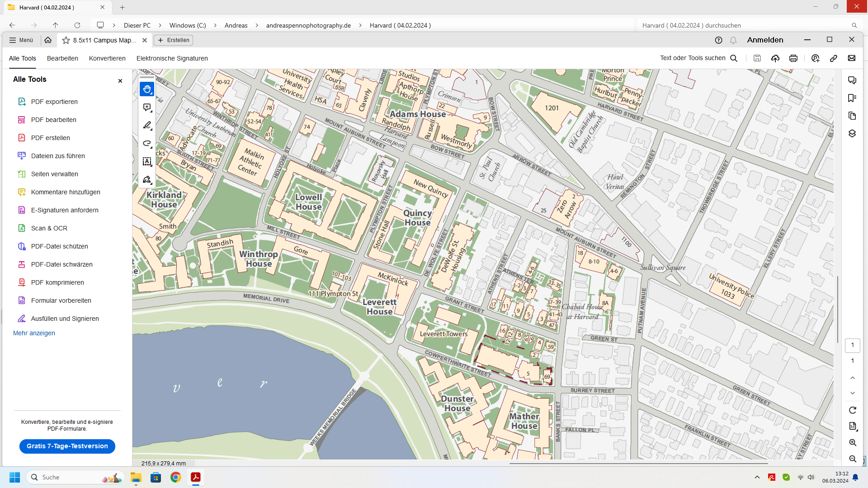Viewport: 868px width, 488px height.
Task: Select the freehand Draw tool
Action: pos(147,144)
